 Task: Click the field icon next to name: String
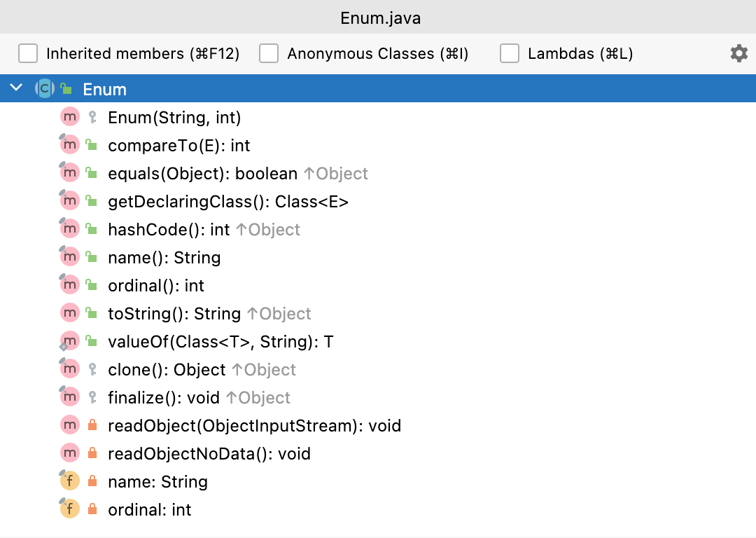pyautogui.click(x=69, y=482)
